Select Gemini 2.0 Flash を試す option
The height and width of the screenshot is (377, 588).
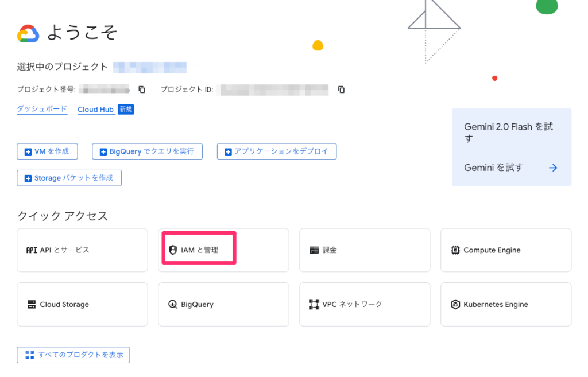(x=508, y=133)
